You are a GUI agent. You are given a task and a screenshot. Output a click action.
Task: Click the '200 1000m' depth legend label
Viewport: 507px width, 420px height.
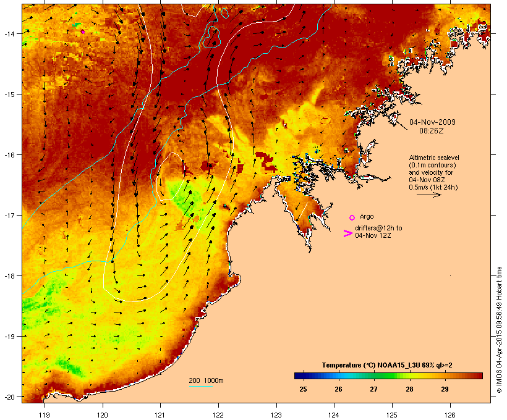206,380
